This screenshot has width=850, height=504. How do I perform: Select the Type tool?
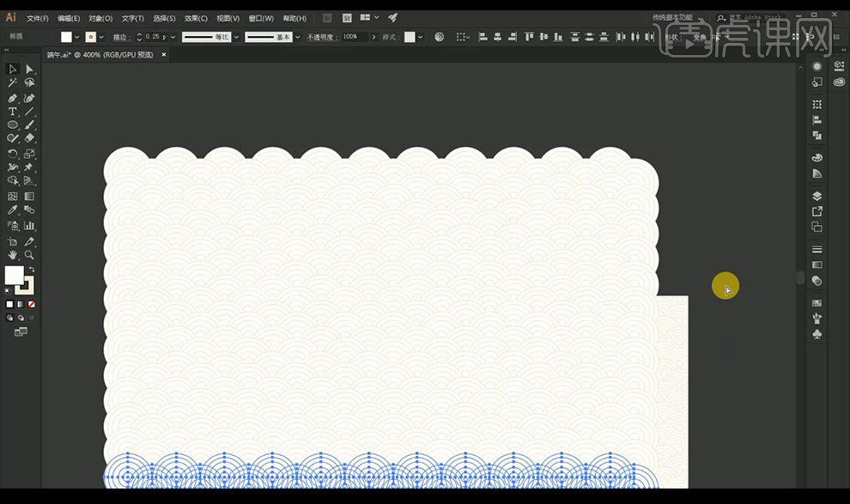[x=13, y=112]
